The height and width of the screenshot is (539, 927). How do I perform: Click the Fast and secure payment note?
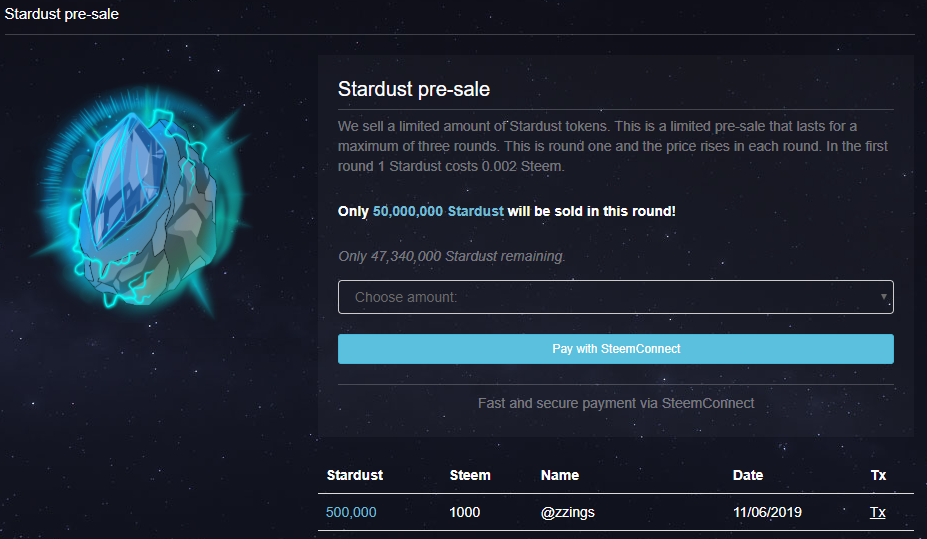click(x=616, y=403)
